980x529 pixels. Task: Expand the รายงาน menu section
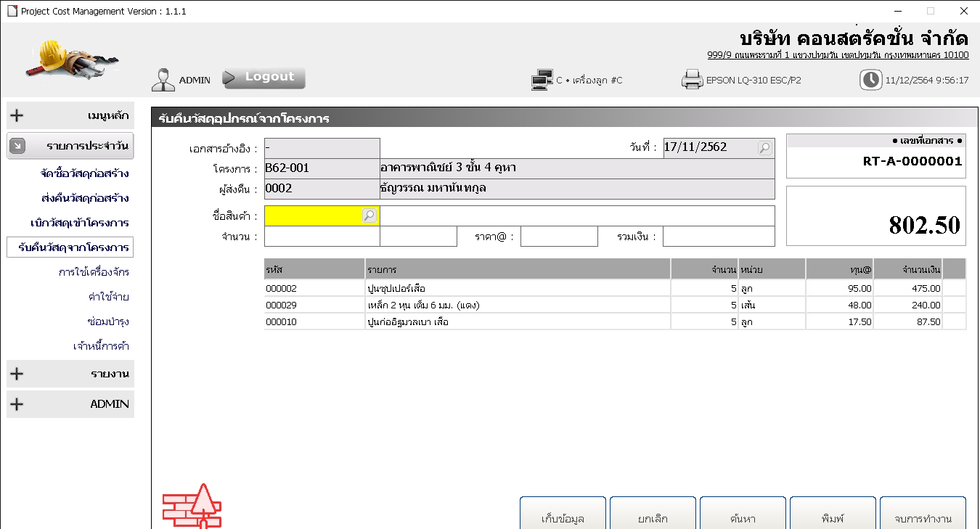(x=70, y=374)
